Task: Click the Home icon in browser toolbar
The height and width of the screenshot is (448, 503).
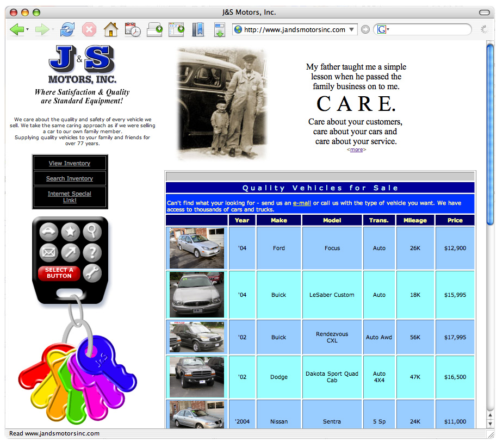Action: 110,30
